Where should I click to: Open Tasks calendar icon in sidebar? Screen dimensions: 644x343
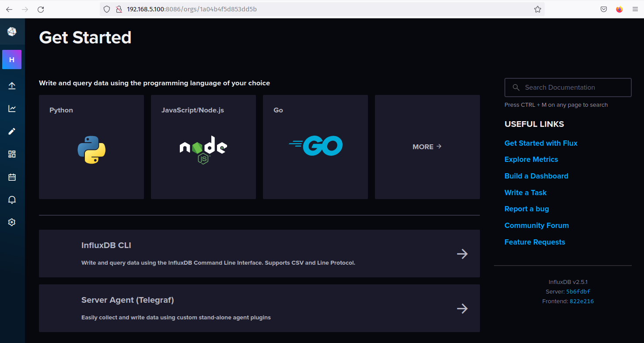(12, 177)
